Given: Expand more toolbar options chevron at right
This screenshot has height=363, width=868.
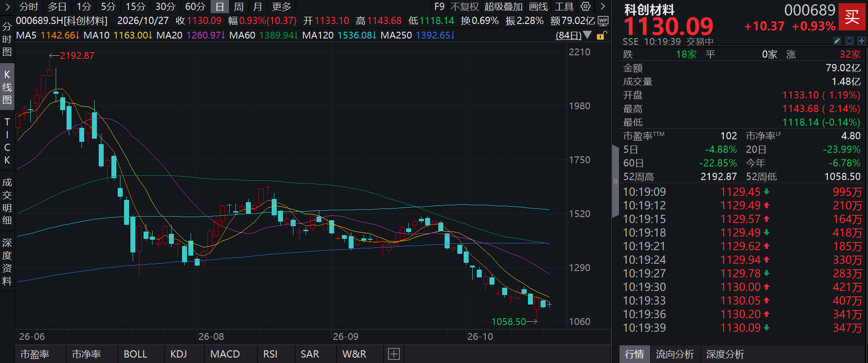Looking at the screenshot, I should point(603,6).
